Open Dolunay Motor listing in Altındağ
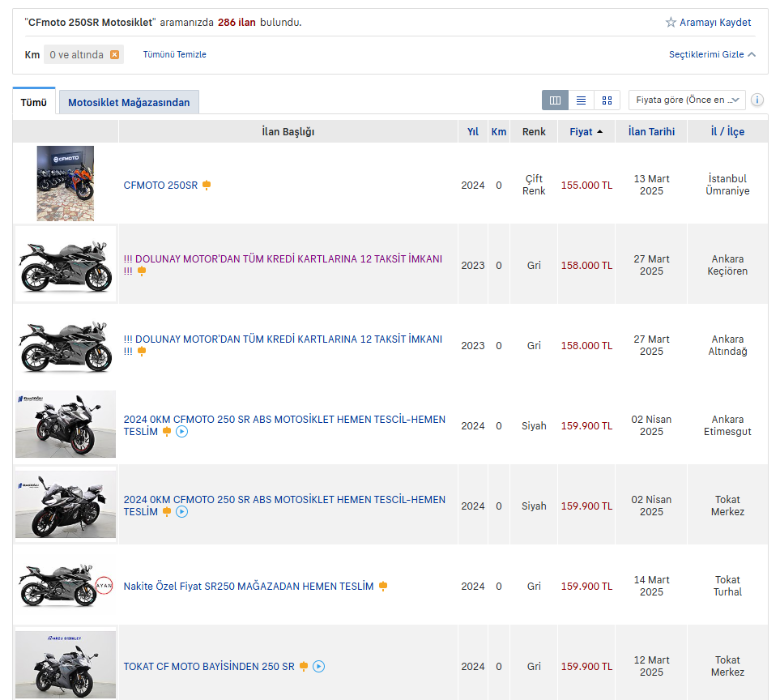The width and height of the screenshot is (780, 700). click(283, 345)
